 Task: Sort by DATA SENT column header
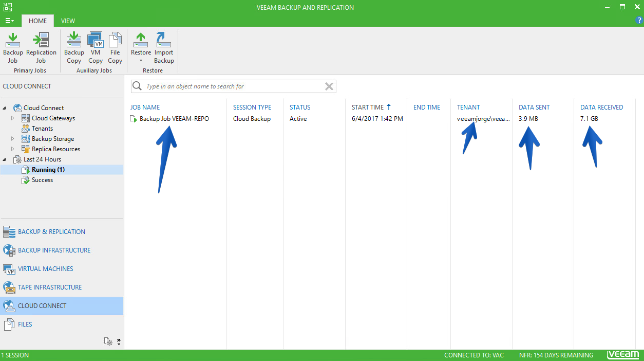534,107
